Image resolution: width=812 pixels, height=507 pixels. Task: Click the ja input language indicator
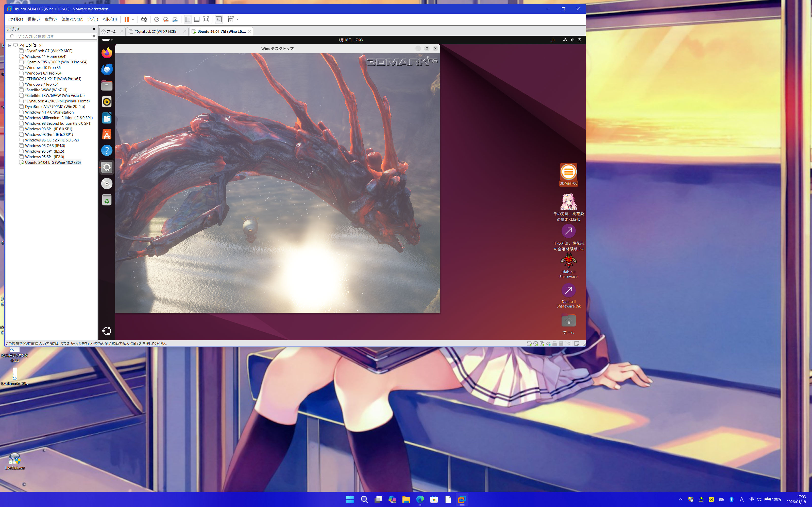(553, 40)
